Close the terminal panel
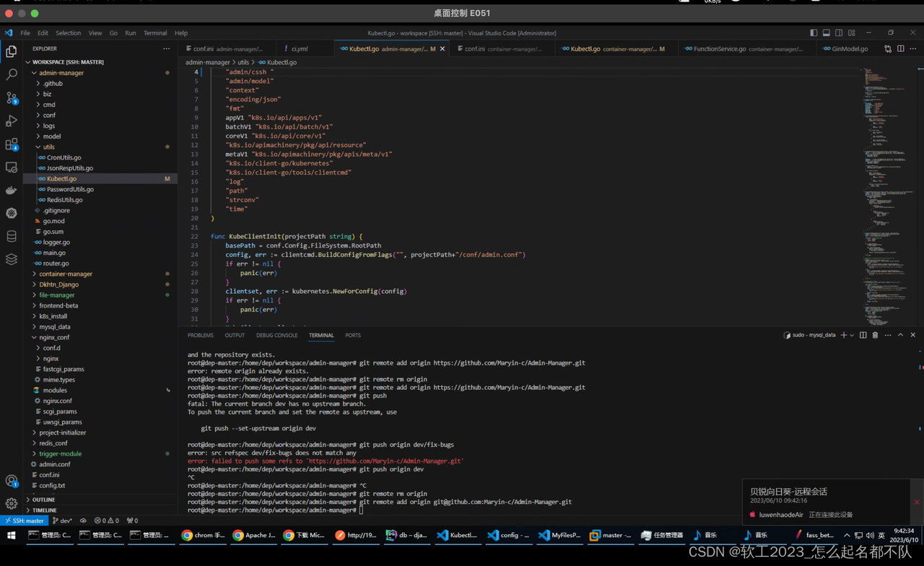The image size is (924, 566). tap(912, 335)
